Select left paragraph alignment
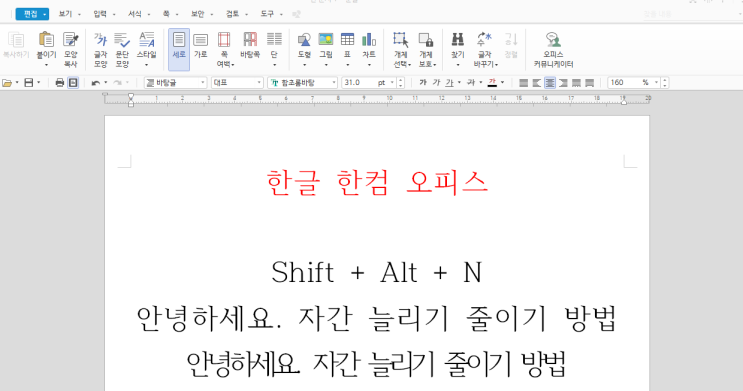 pos(536,82)
